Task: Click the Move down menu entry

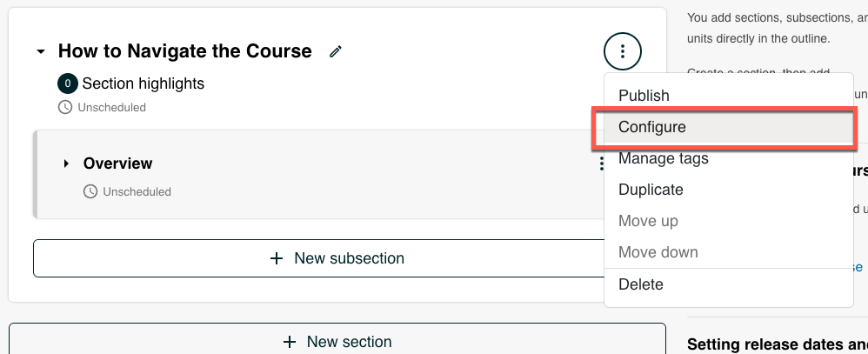Action: 658,252
